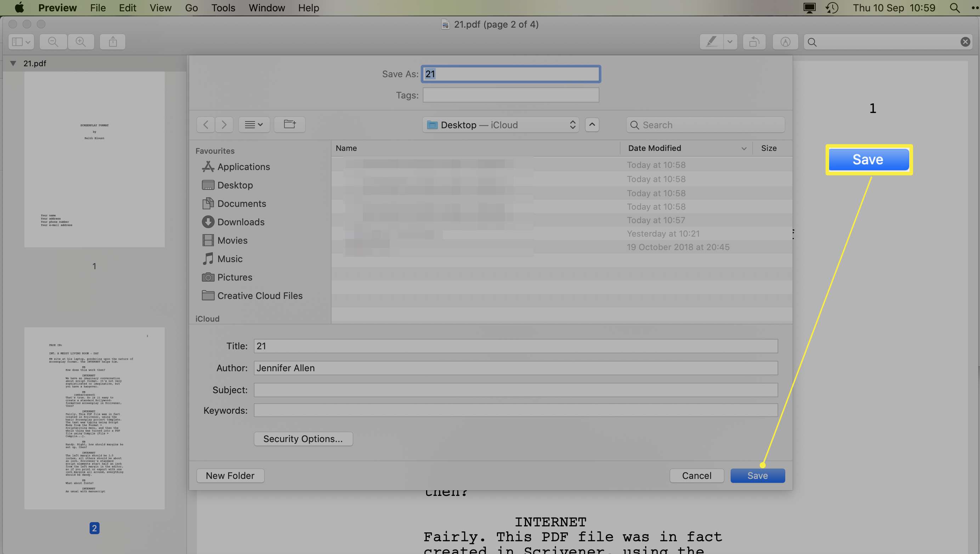Sort by Date Modified column
This screenshot has width=980, height=554.
686,148
